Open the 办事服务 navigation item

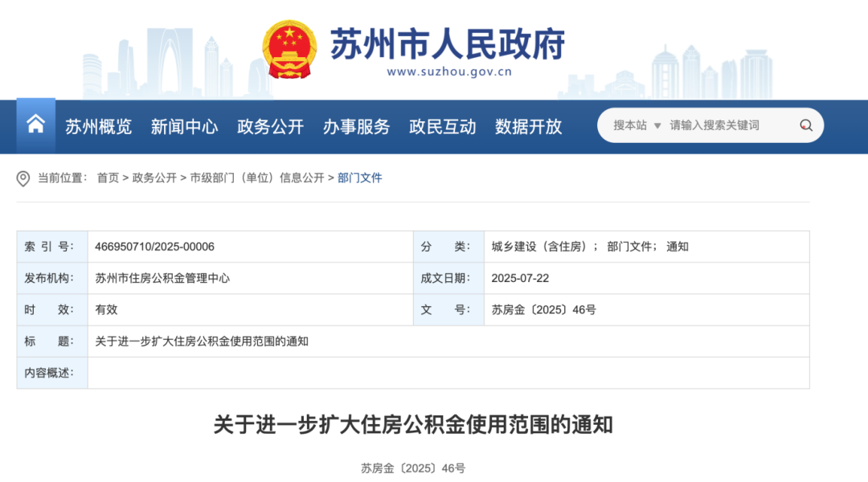(x=356, y=126)
